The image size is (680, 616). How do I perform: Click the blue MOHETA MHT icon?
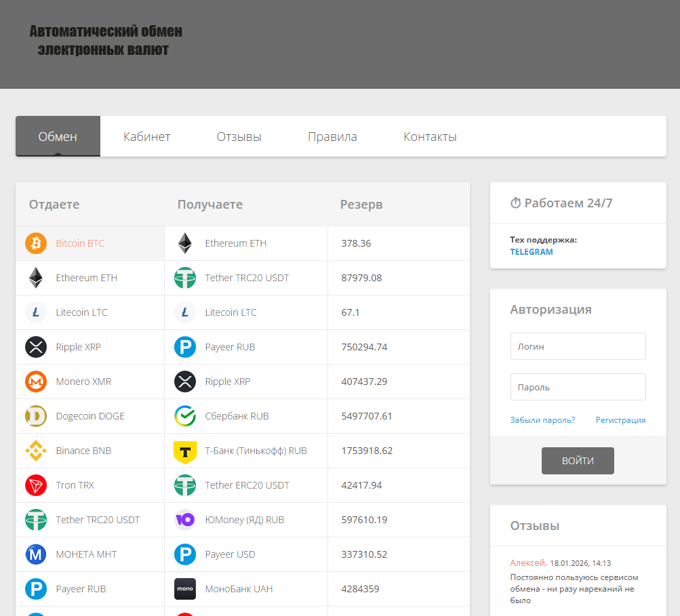pos(36,554)
